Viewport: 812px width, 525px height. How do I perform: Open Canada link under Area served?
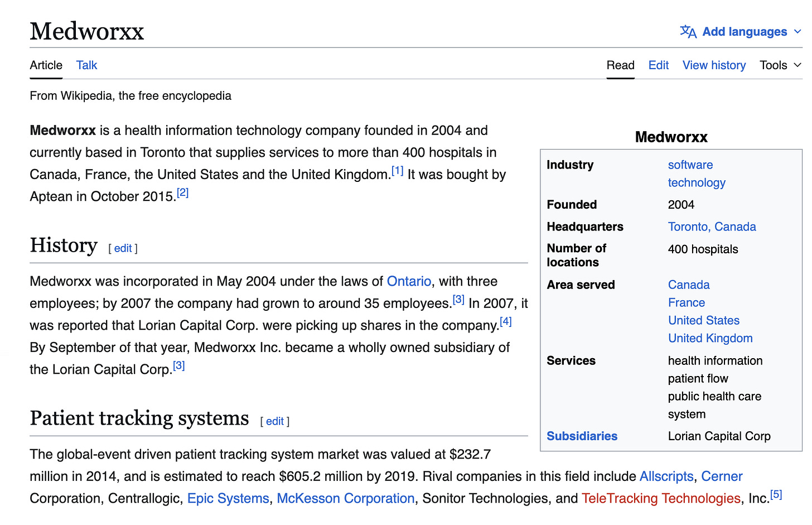pos(689,285)
